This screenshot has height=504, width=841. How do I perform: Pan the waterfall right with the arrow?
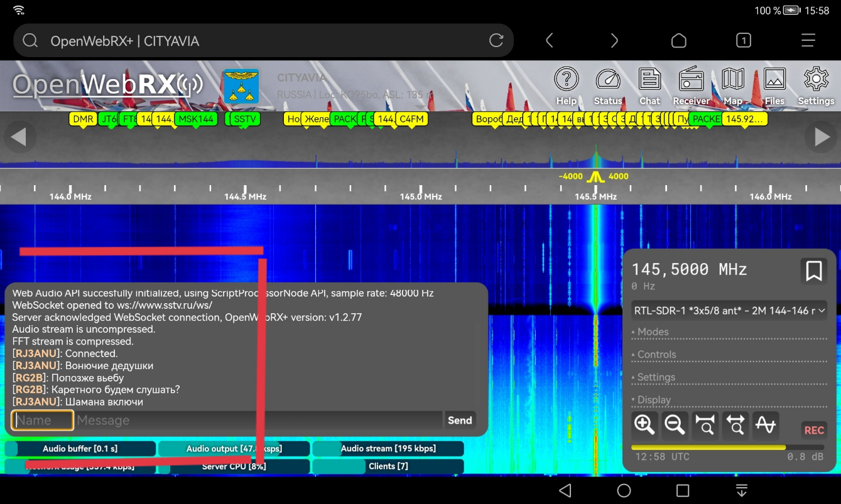coord(822,137)
